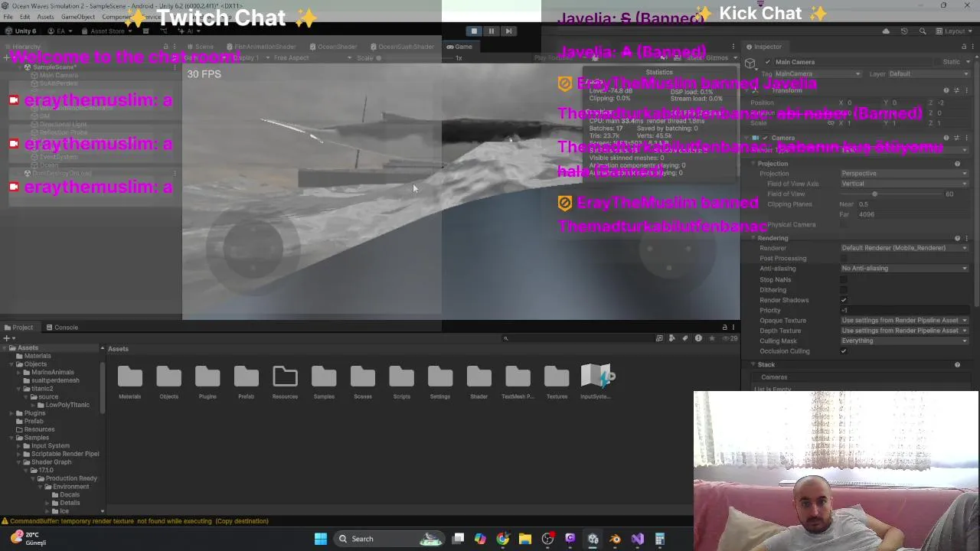Open the Layout dropdown
Viewport: 980px width, 551px height.
click(x=953, y=31)
